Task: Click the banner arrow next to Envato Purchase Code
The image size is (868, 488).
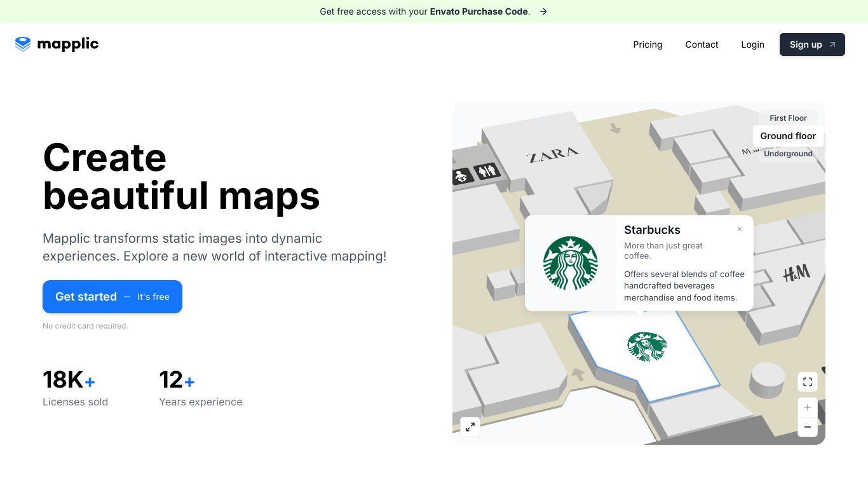Action: coord(543,11)
